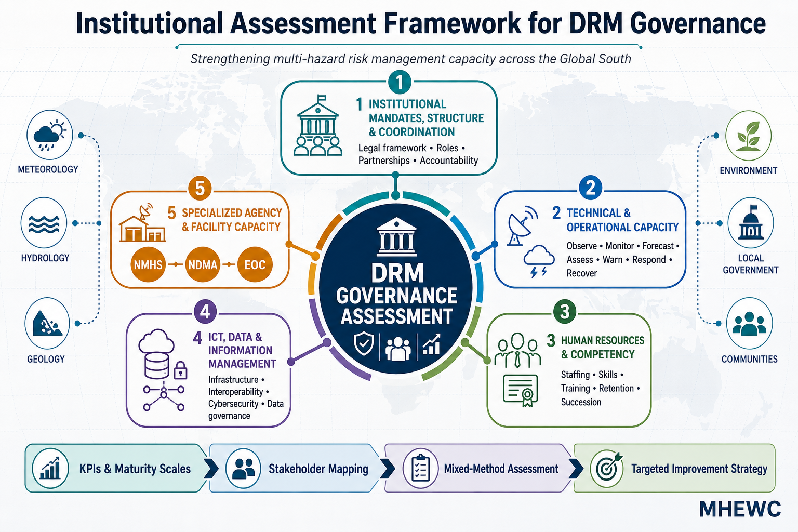Viewport: 798px width, 532px height.
Task: Click the Local Government building icon
Action: point(751,223)
